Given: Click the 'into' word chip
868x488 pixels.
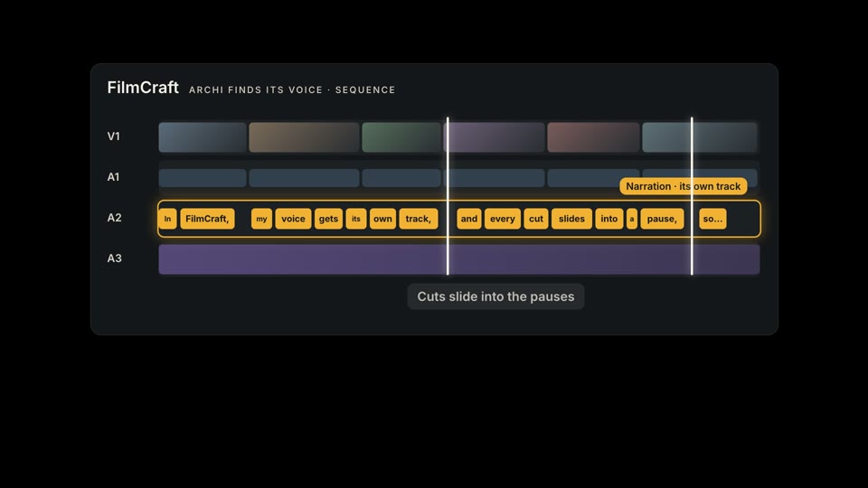Looking at the screenshot, I should 609,219.
